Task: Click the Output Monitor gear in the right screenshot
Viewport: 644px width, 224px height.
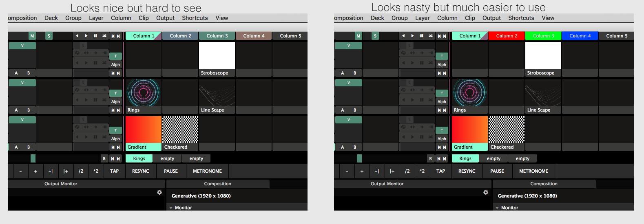Action: (x=486, y=192)
